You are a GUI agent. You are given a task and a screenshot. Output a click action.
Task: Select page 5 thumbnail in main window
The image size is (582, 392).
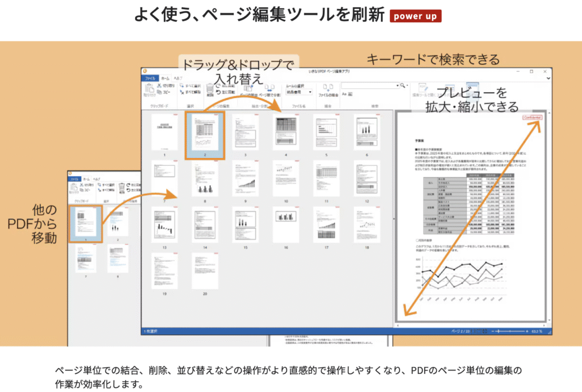point(326,132)
